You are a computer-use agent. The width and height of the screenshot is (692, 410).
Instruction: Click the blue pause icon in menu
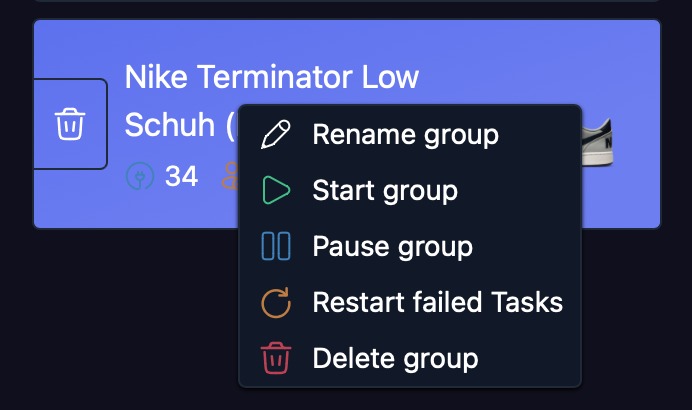(275, 246)
